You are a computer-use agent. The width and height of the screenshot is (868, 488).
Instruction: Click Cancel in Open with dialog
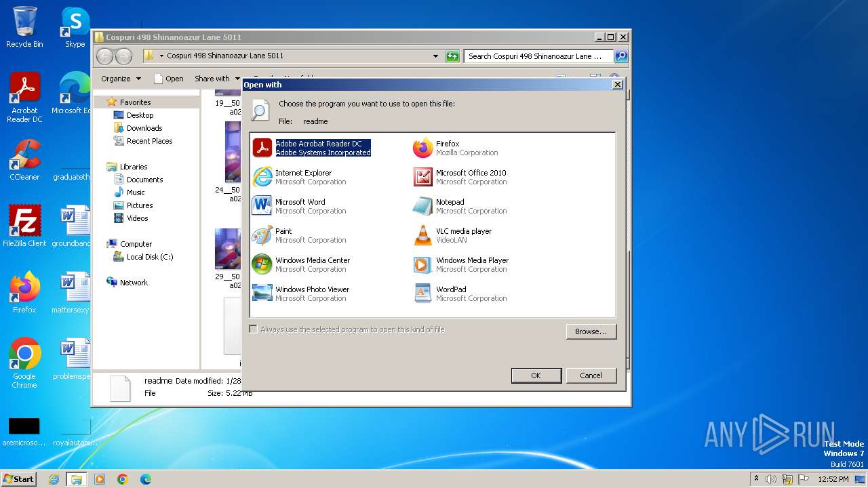[591, 375]
